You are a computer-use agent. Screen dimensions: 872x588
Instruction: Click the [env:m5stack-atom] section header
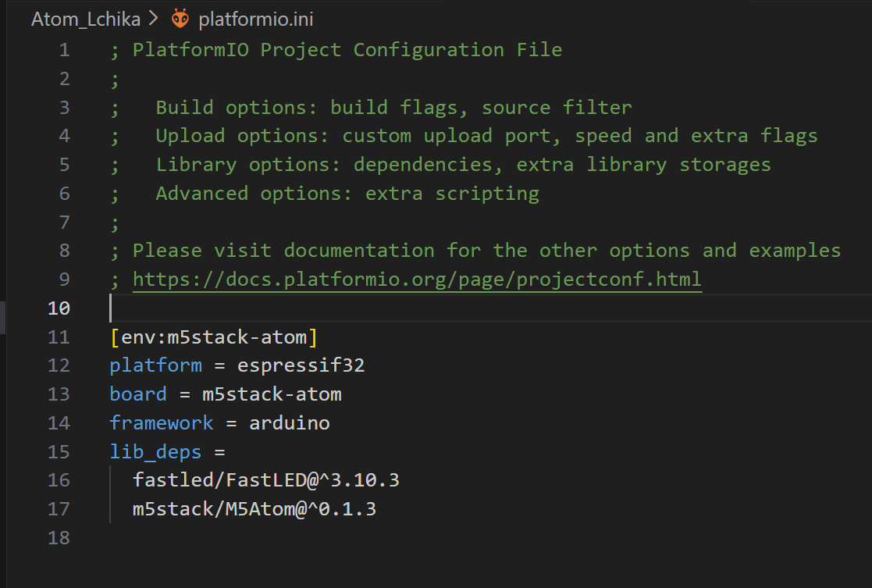pyautogui.click(x=214, y=337)
